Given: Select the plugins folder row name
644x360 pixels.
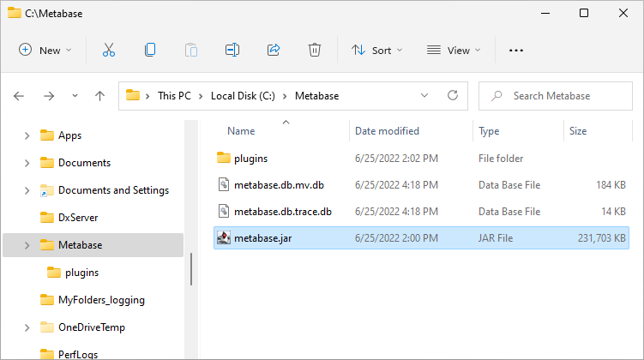Looking at the screenshot, I should pyautogui.click(x=250, y=159).
